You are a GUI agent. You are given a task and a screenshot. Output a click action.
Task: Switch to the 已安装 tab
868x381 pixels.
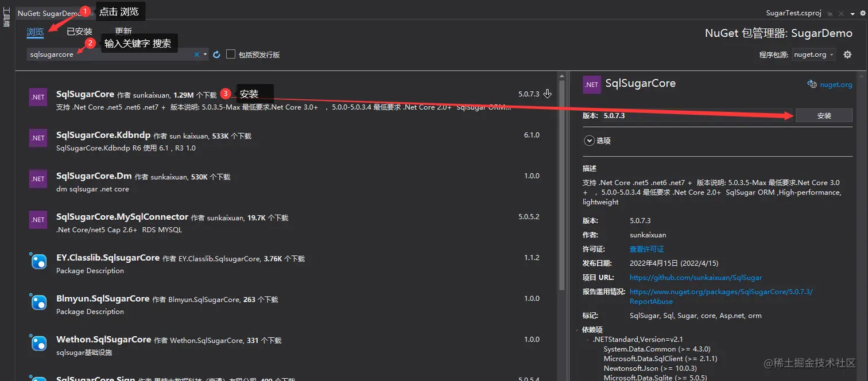[80, 32]
